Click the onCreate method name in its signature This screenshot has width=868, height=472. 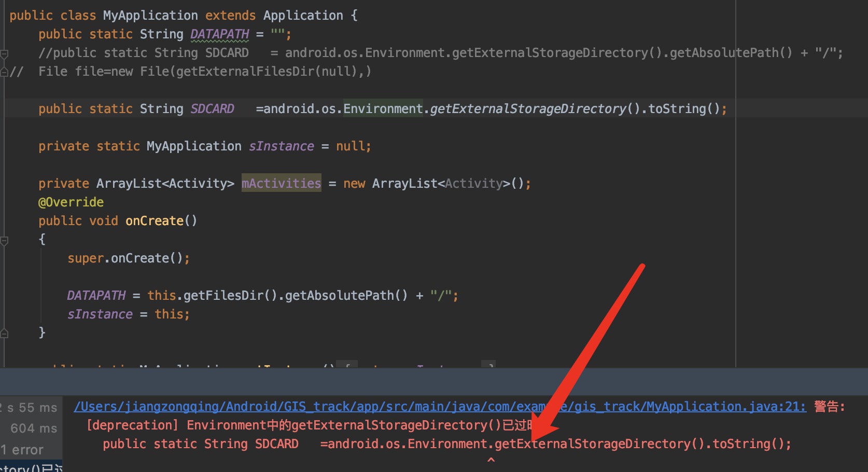tap(155, 221)
